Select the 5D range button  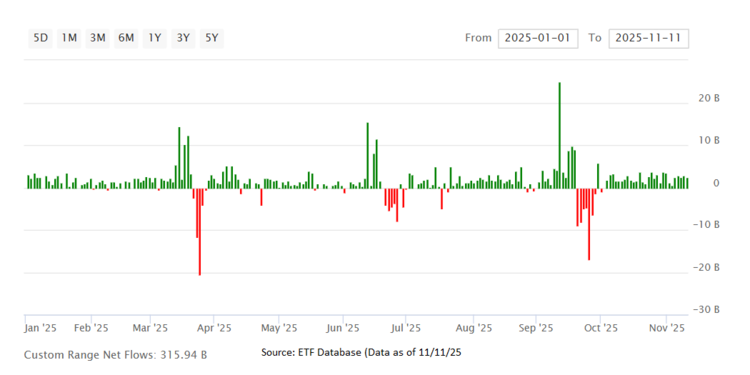(40, 38)
